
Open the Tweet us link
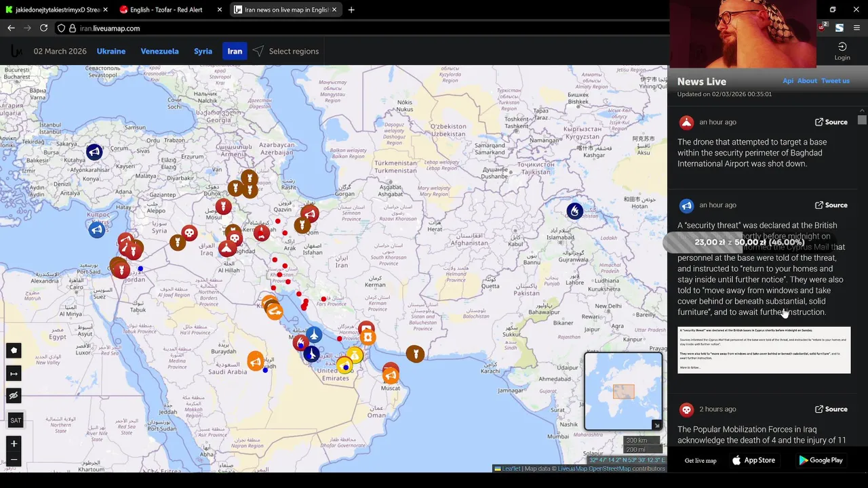pos(835,81)
